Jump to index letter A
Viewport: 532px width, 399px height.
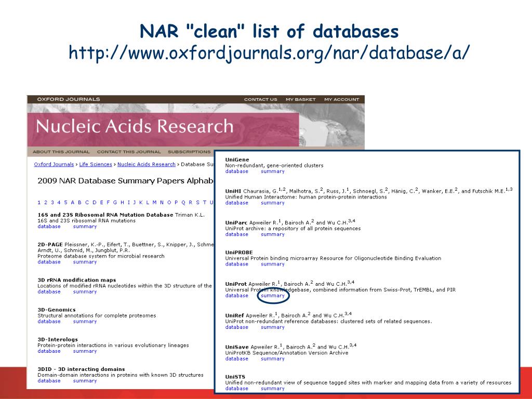coord(72,203)
